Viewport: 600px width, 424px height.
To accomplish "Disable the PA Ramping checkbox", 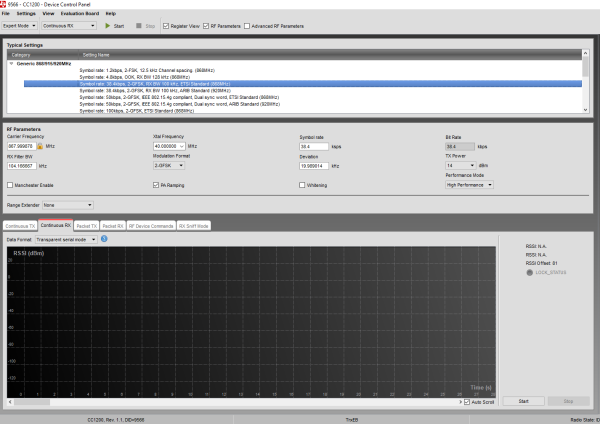I will pyautogui.click(x=156, y=185).
